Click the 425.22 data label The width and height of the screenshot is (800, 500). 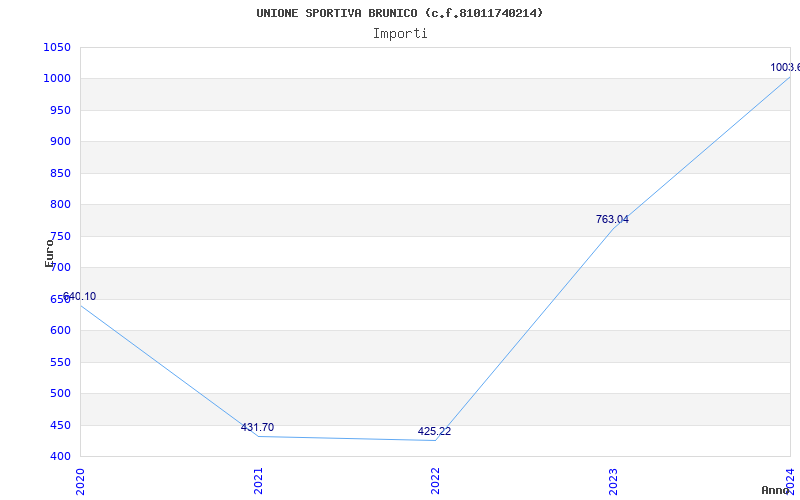coord(434,432)
